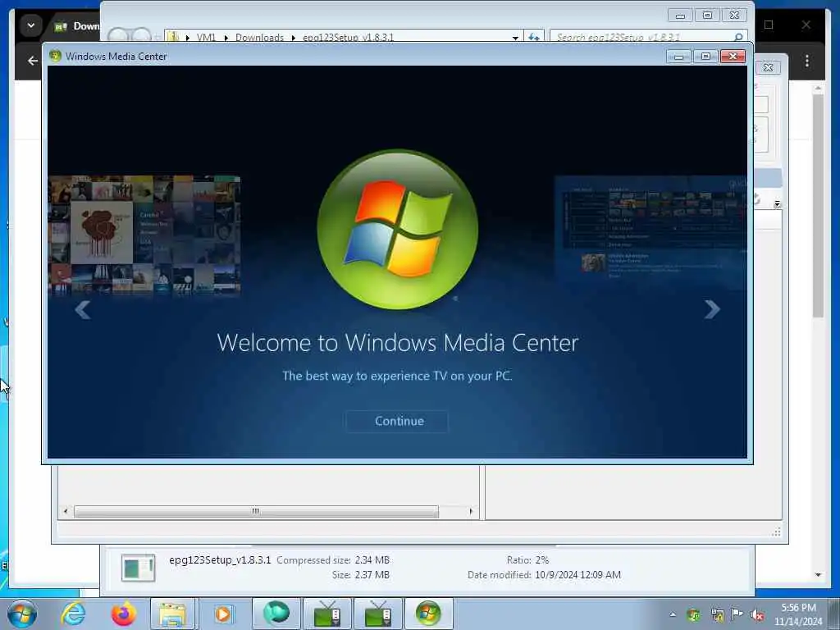Open the Windows Start menu orb
This screenshot has width=840, height=630.
point(22,614)
